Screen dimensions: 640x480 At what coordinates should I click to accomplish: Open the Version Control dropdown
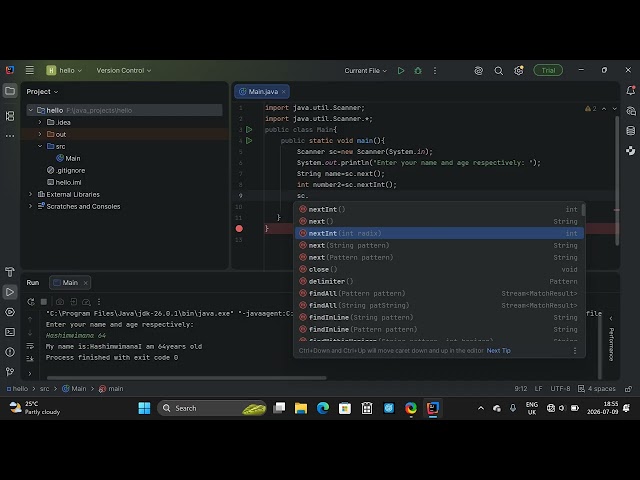[x=124, y=70]
